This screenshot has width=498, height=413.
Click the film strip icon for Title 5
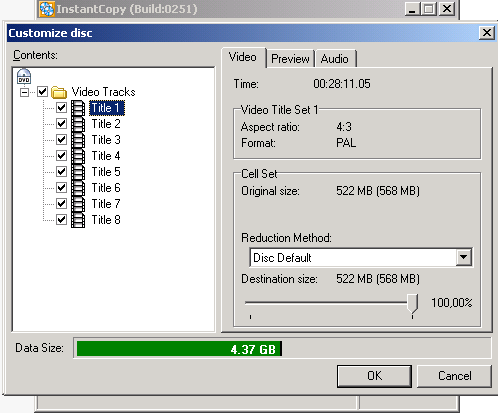[78, 172]
